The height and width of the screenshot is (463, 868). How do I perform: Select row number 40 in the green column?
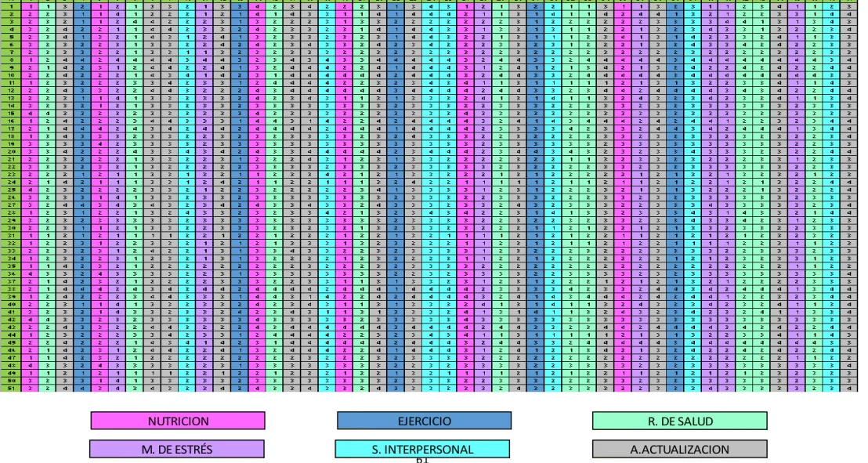[12, 305]
